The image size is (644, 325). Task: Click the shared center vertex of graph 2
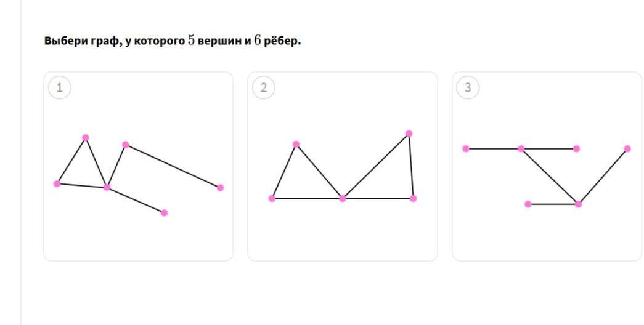pos(343,199)
